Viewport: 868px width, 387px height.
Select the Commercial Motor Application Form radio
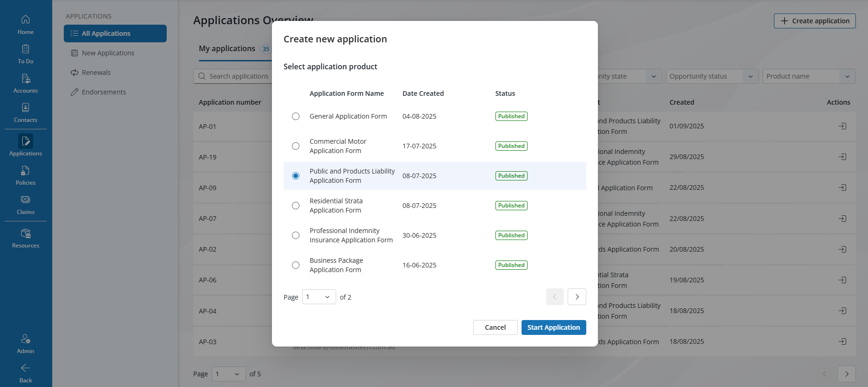(x=296, y=146)
